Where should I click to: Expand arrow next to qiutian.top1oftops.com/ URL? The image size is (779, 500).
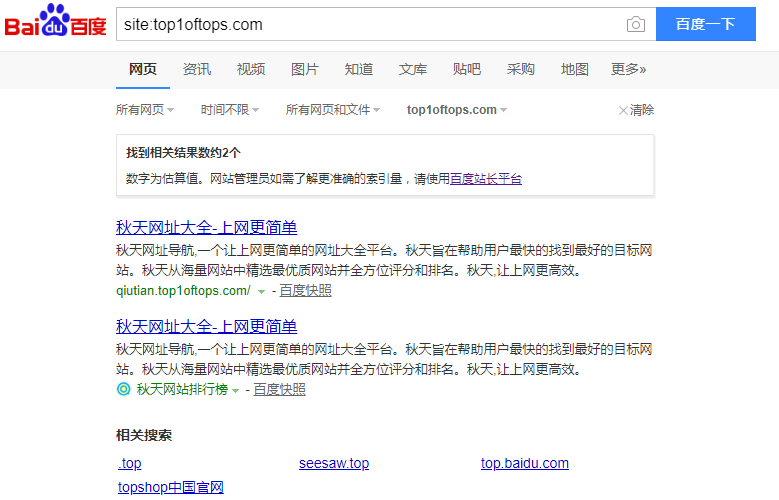(261, 292)
